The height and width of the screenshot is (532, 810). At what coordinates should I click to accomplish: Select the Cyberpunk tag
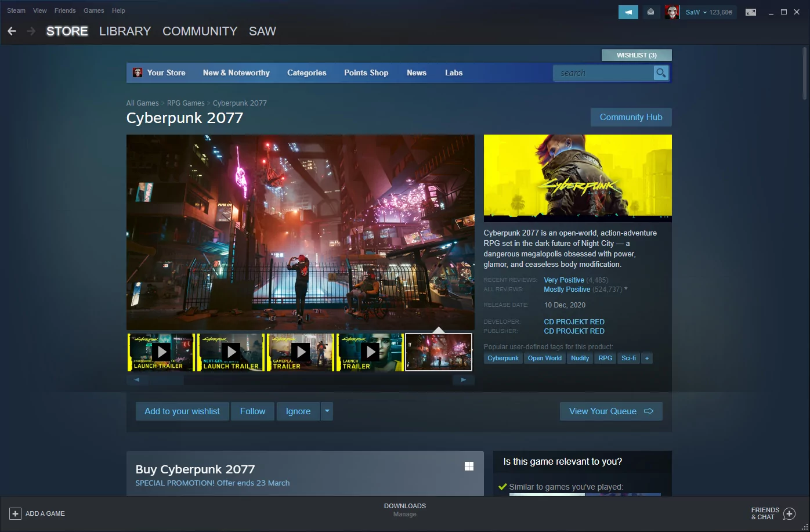click(x=503, y=358)
